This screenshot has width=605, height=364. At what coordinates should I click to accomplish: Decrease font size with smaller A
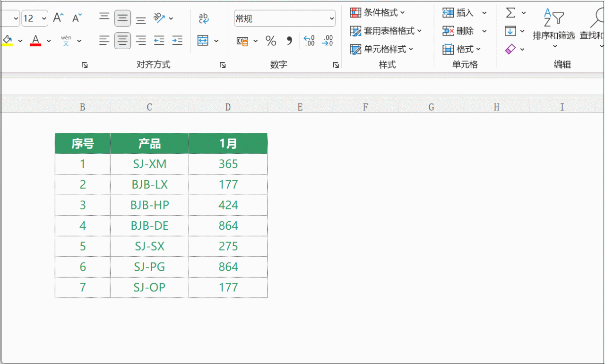click(77, 18)
